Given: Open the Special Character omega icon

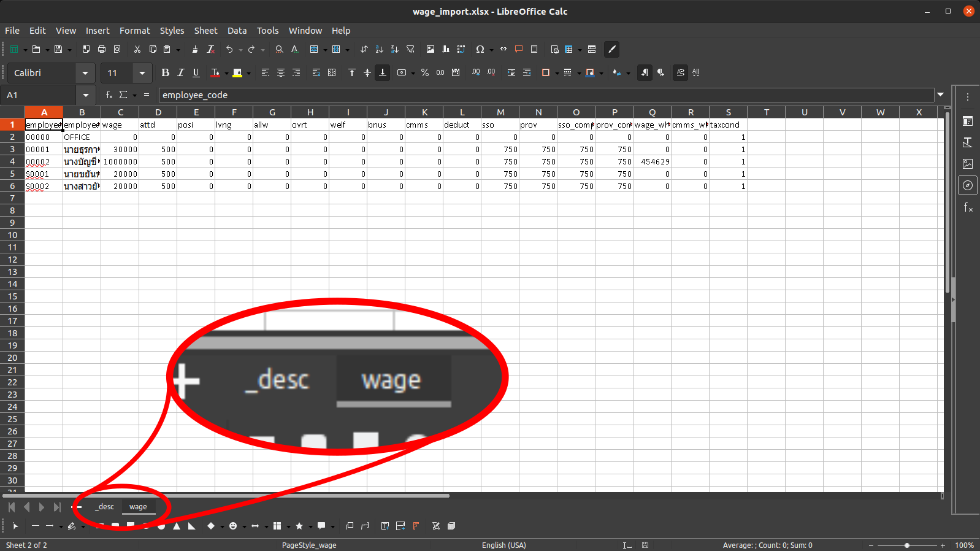Looking at the screenshot, I should pos(480,49).
